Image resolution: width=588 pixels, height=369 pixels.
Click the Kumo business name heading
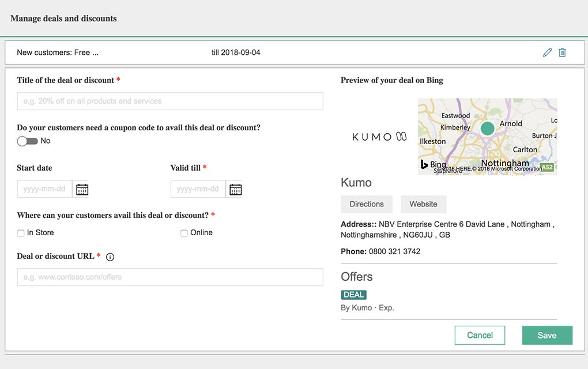pyautogui.click(x=356, y=183)
